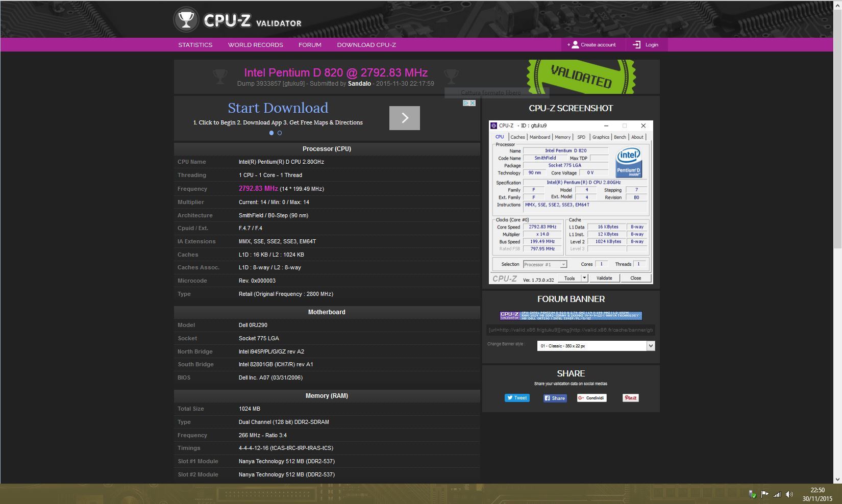The height and width of the screenshot is (504, 842).
Task: Select the Caches tab in the CPU-Z screenshot
Action: click(517, 137)
